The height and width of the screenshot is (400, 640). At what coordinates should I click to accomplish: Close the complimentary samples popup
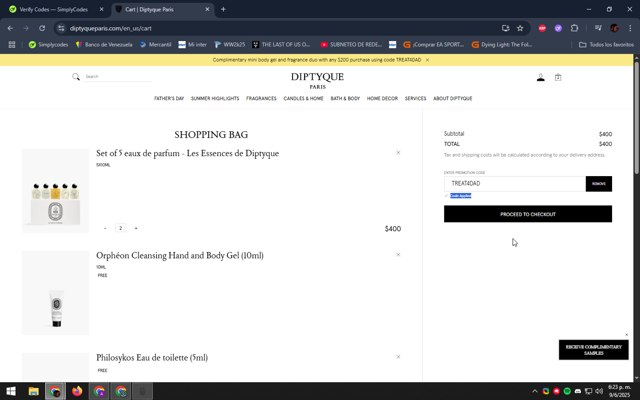click(x=627, y=335)
